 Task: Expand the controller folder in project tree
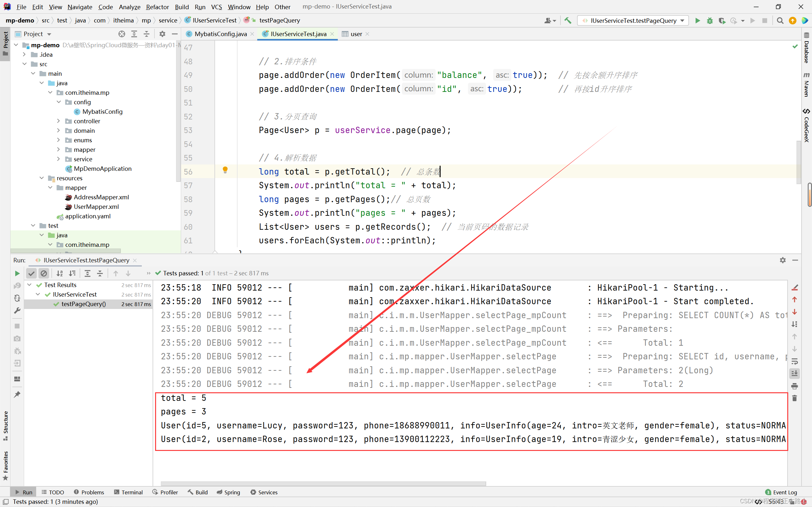(58, 121)
